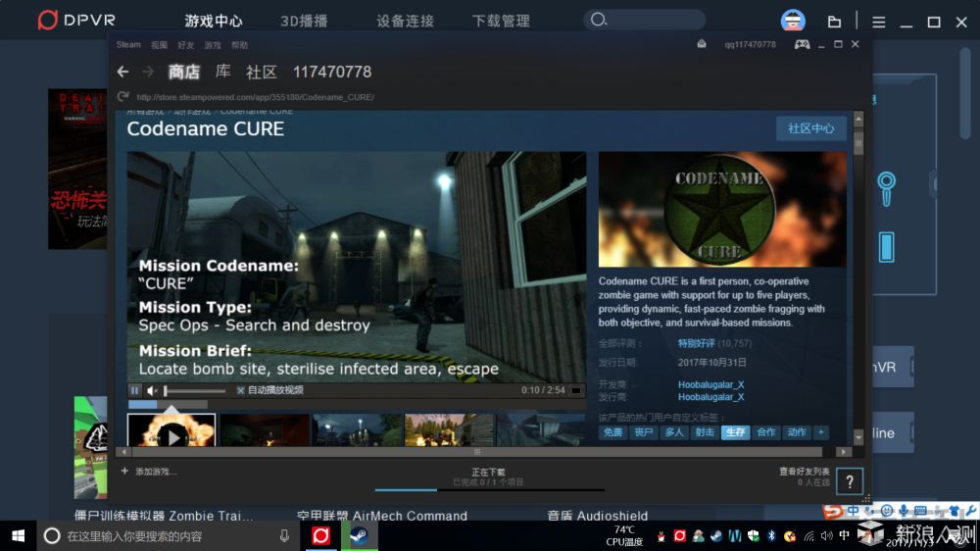Select 丧尸 tag
Image resolution: width=980 pixels, height=551 pixels.
(x=643, y=432)
